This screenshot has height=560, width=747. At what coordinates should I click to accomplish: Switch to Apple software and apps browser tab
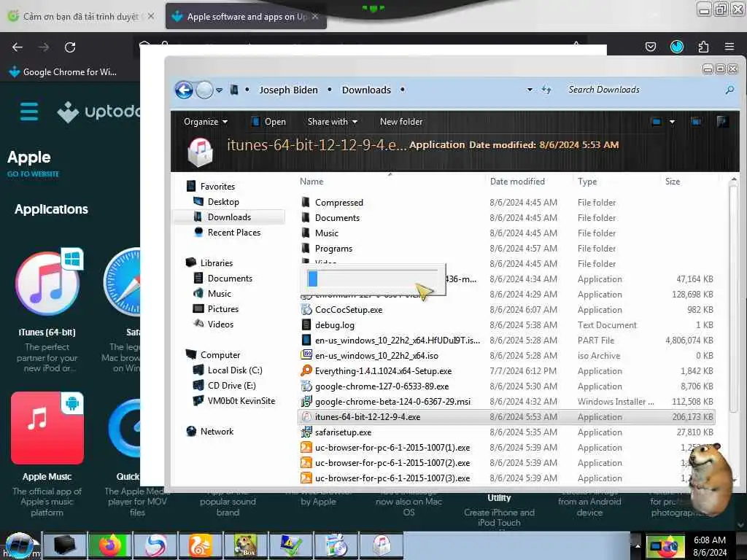[x=246, y=17]
